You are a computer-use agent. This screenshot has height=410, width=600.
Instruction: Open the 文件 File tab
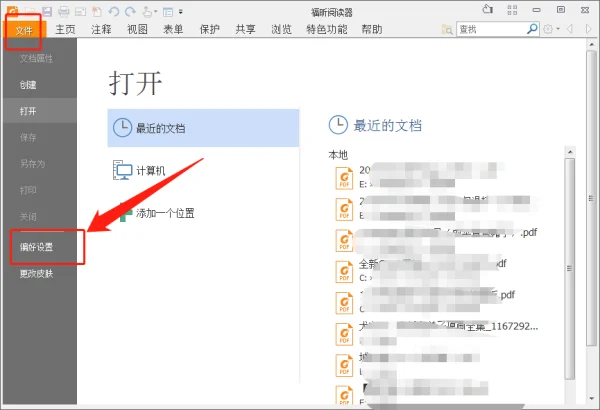point(24,30)
